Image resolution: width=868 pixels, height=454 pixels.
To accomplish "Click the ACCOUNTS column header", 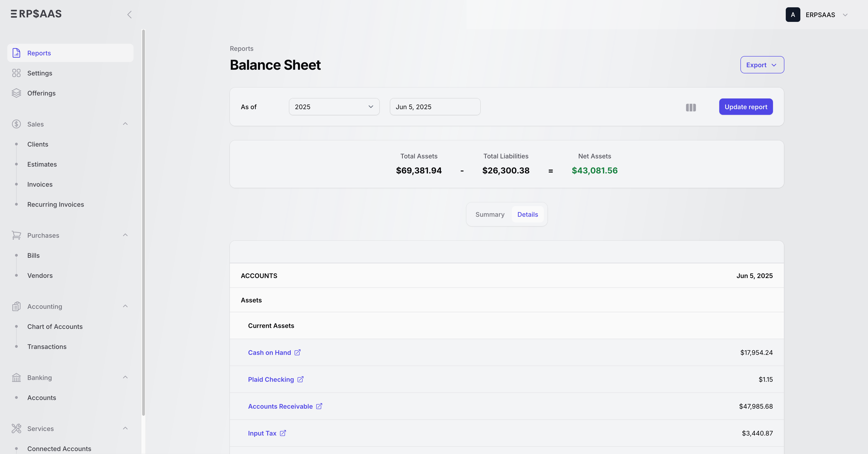I will (259, 276).
